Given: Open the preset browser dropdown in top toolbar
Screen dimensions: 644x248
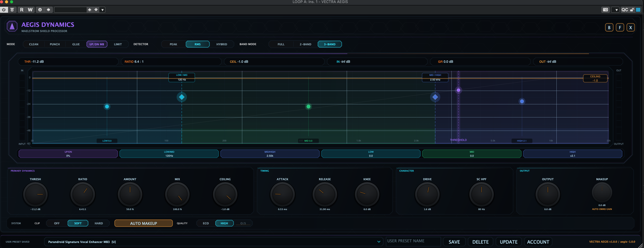Looking at the screenshot, I should pos(103,10).
